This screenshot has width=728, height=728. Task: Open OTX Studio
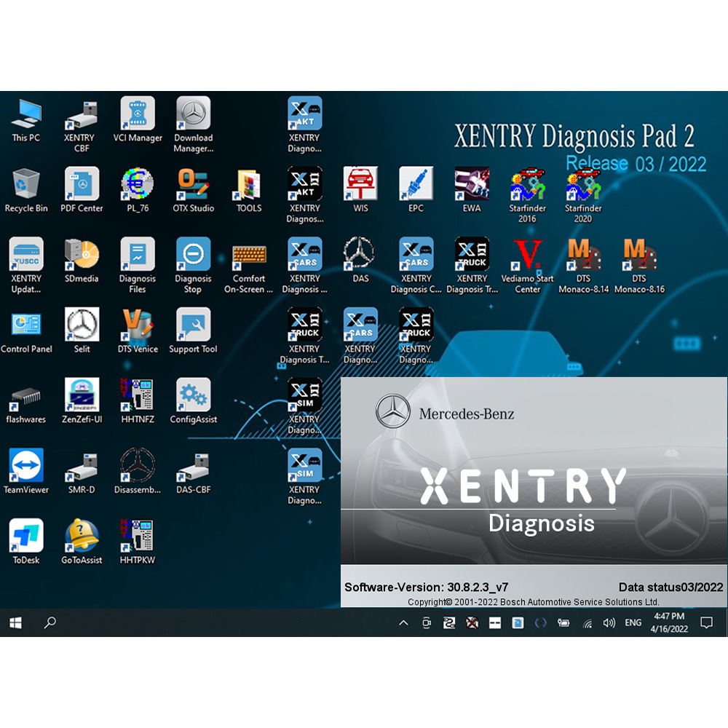point(193,189)
